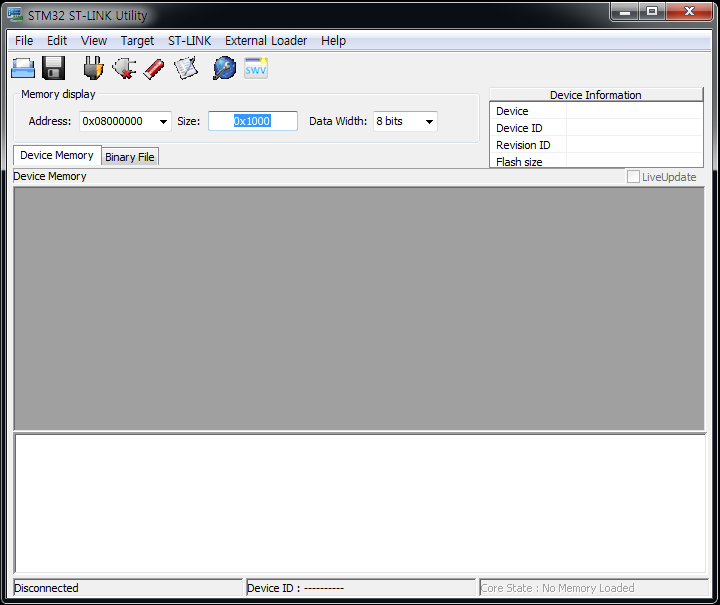
Task: Enable the LiveUpdate checkbox
Action: coord(633,177)
